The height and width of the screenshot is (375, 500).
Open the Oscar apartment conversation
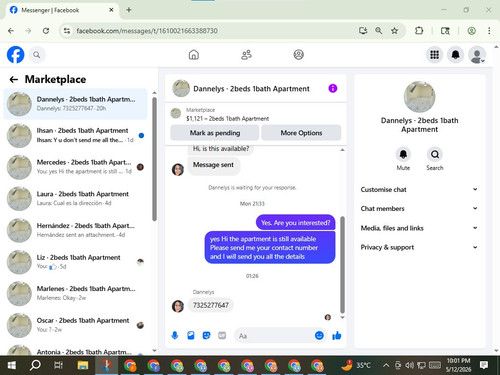[x=75, y=325]
